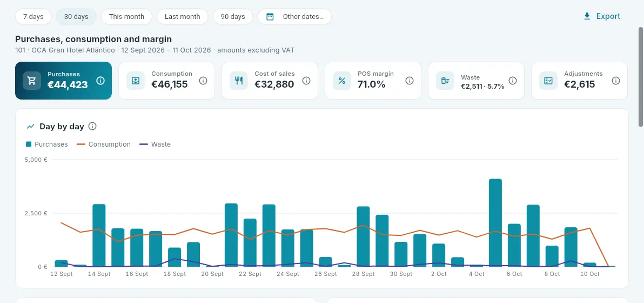Show info for the Consumption card

(x=203, y=81)
